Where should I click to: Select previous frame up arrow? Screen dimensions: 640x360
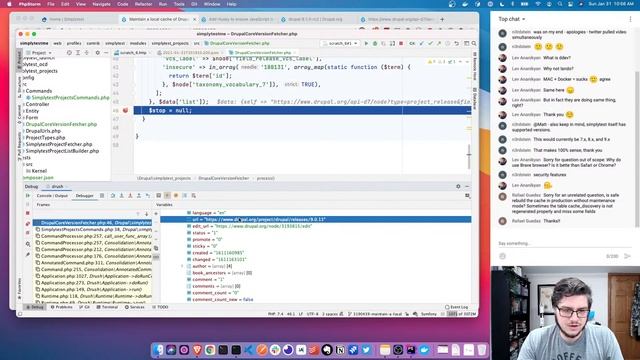point(138,213)
